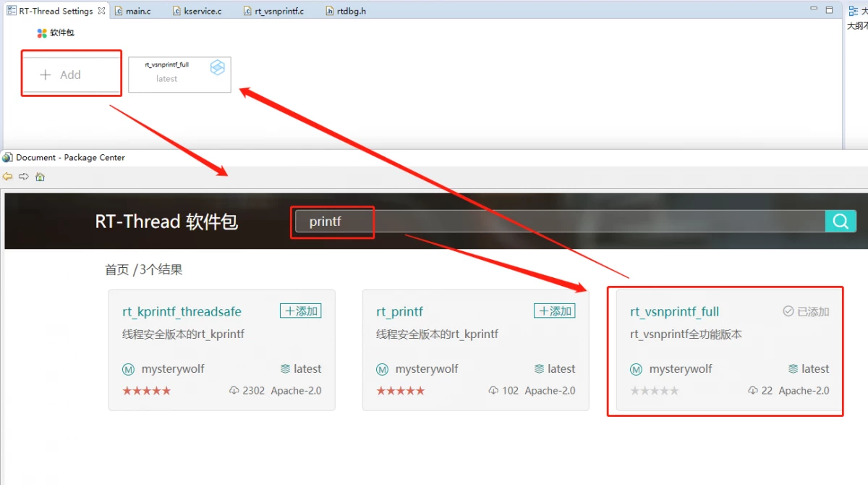Image resolution: width=868 pixels, height=485 pixels.
Task: Maximize the editor area
Action: click(830, 10)
